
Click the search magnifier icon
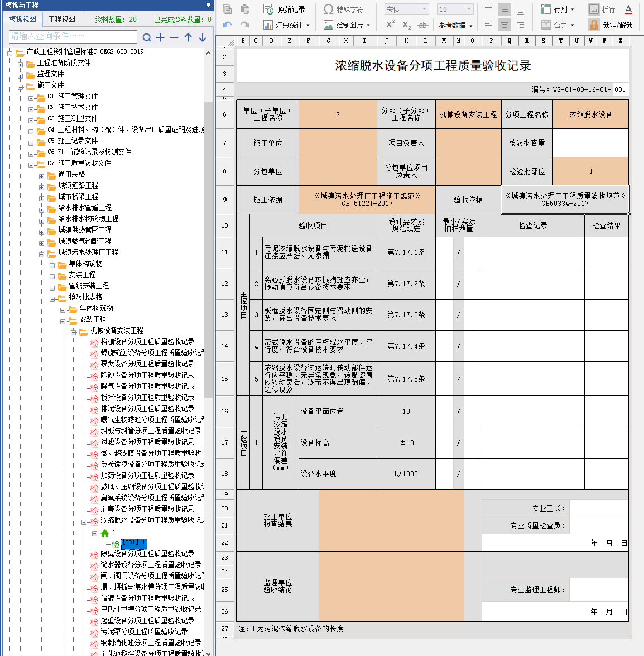[146, 37]
